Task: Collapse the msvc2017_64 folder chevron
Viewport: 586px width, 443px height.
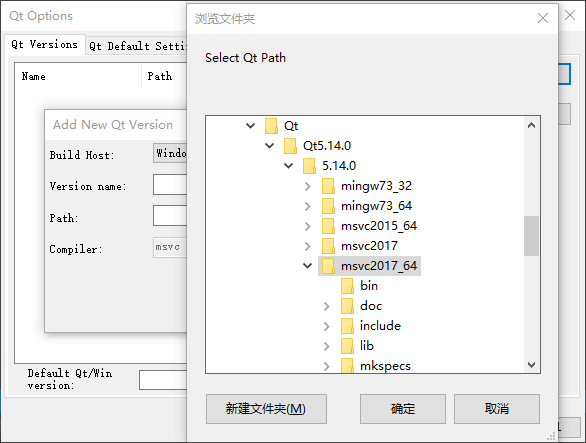Action: click(x=308, y=265)
